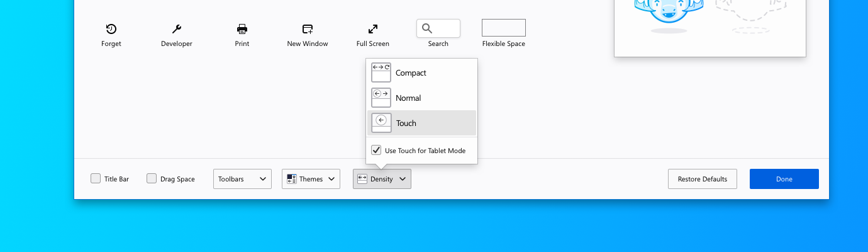Choose Normal density option
868x252 pixels.
421,98
